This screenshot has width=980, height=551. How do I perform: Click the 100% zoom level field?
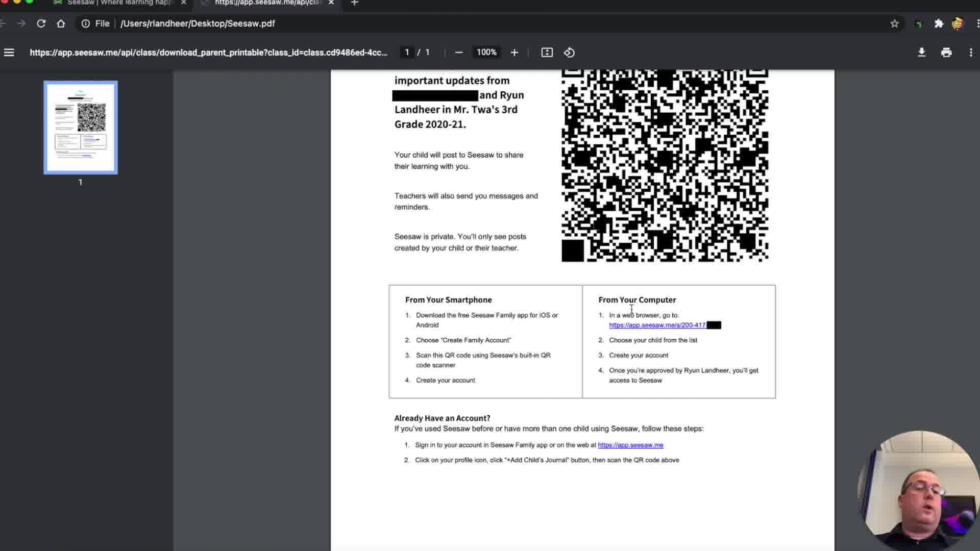pyautogui.click(x=486, y=53)
